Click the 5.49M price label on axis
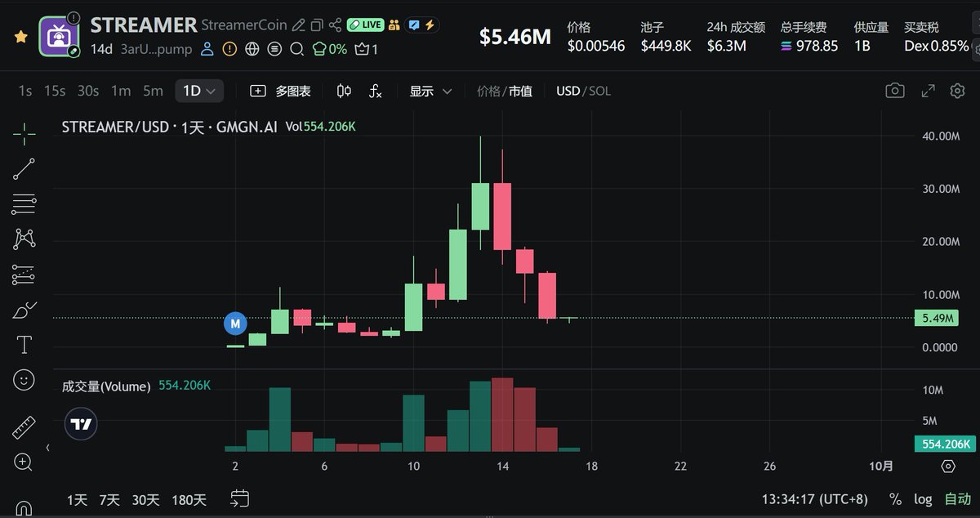The image size is (980, 518). click(937, 319)
